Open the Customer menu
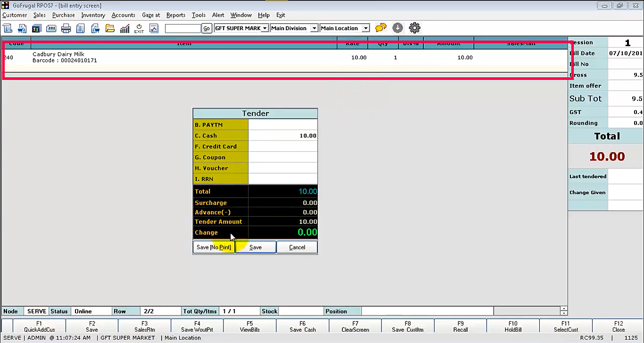 [15, 15]
